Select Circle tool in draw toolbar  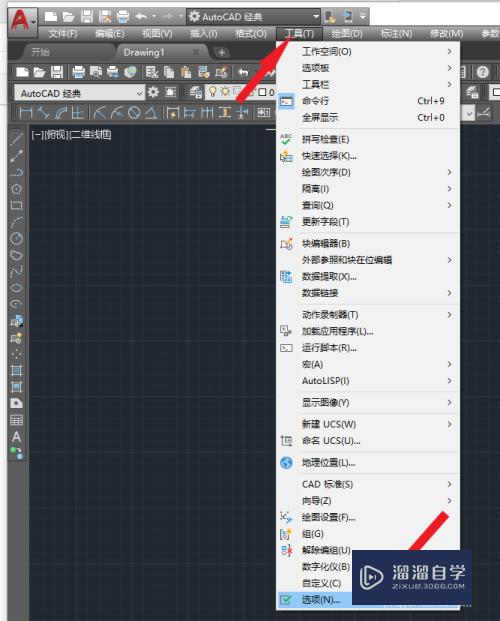click(x=16, y=238)
